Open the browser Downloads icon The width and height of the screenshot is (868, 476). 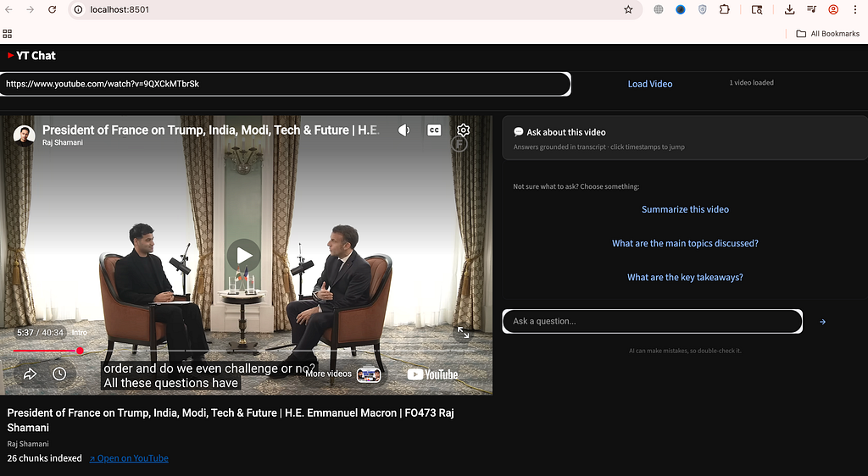point(790,9)
